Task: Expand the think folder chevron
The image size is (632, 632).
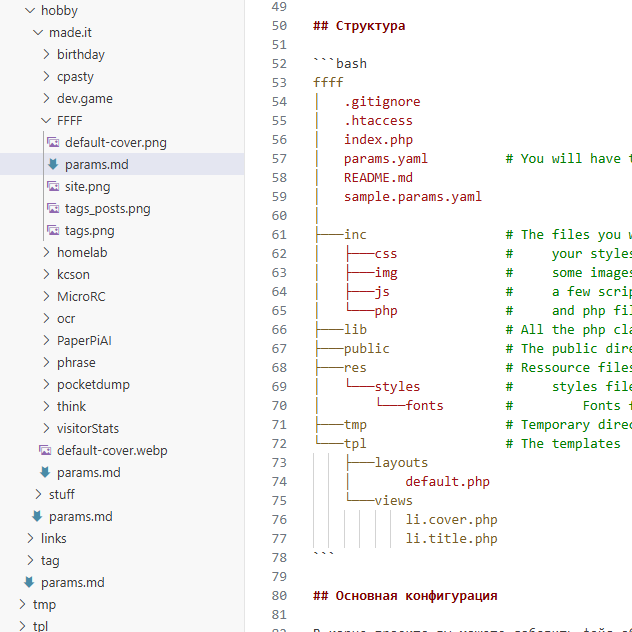Action: [x=46, y=406]
